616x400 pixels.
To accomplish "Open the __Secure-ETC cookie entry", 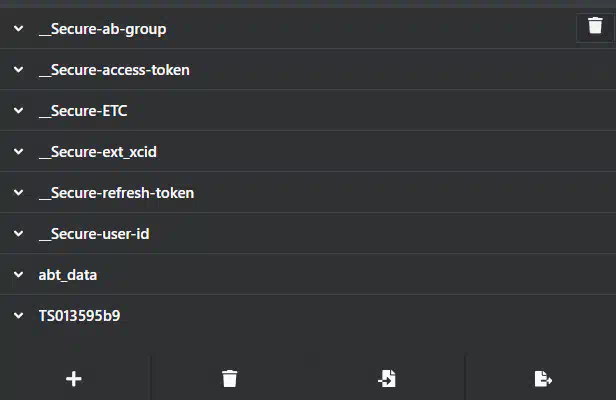I will [x=308, y=110].
